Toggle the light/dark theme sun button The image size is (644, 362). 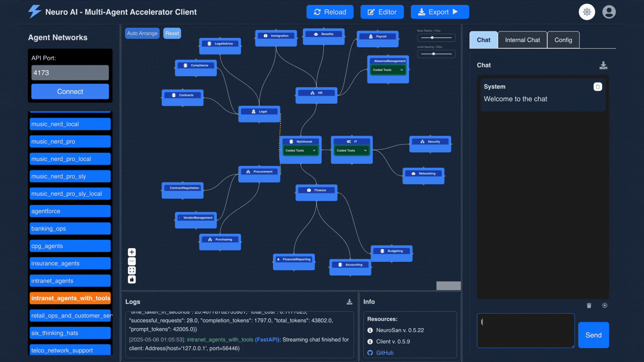coord(587,12)
